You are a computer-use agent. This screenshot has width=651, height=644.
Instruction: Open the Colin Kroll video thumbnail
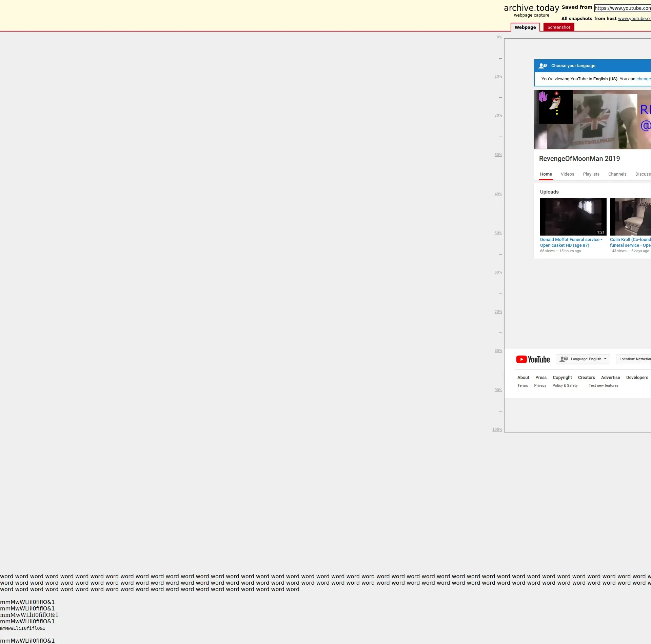coord(630,217)
